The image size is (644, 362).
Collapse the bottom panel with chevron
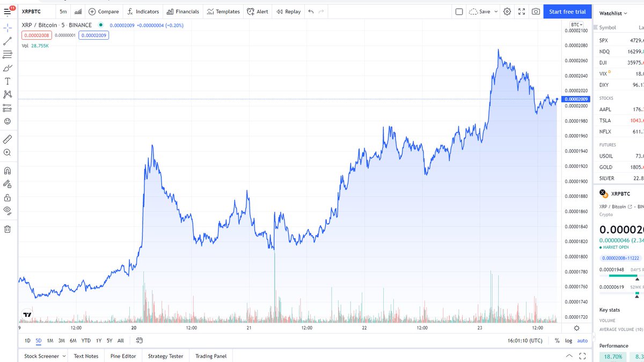click(569, 356)
